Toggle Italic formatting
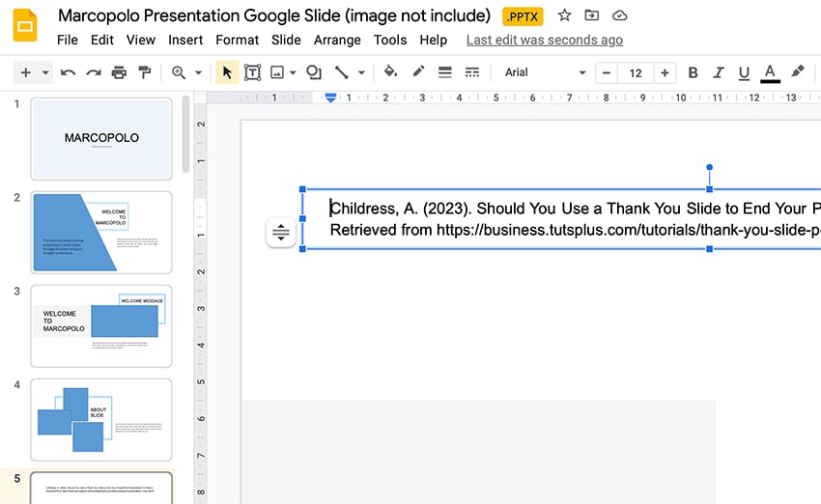 coord(718,72)
